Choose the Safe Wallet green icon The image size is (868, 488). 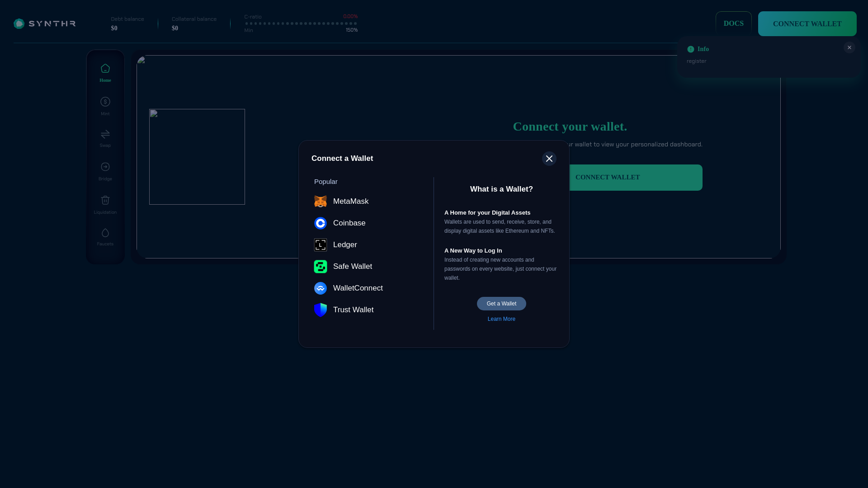(x=321, y=267)
